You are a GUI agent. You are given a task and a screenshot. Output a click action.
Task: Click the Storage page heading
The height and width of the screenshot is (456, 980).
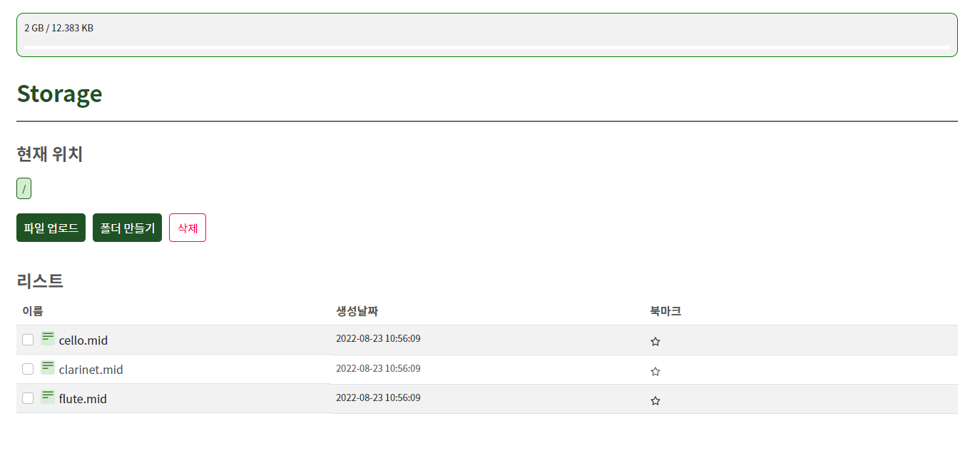[x=59, y=93]
